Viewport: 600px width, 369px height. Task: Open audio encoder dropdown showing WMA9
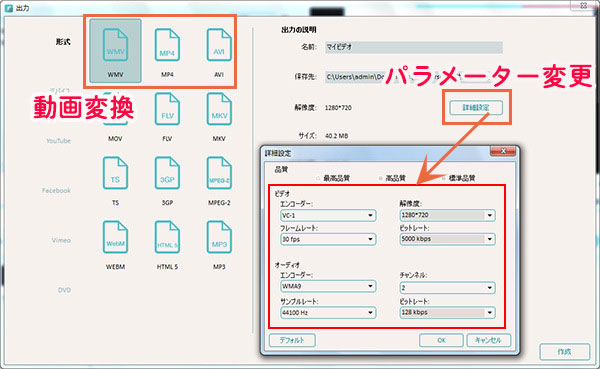point(328,286)
